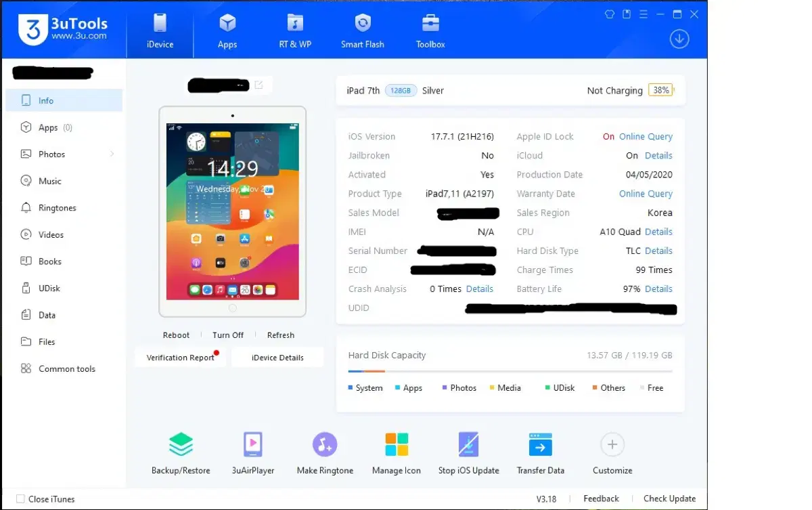The width and height of the screenshot is (812, 510).
Task: Expand the Photos chevron arrow in sidebar
Action: tap(112, 154)
